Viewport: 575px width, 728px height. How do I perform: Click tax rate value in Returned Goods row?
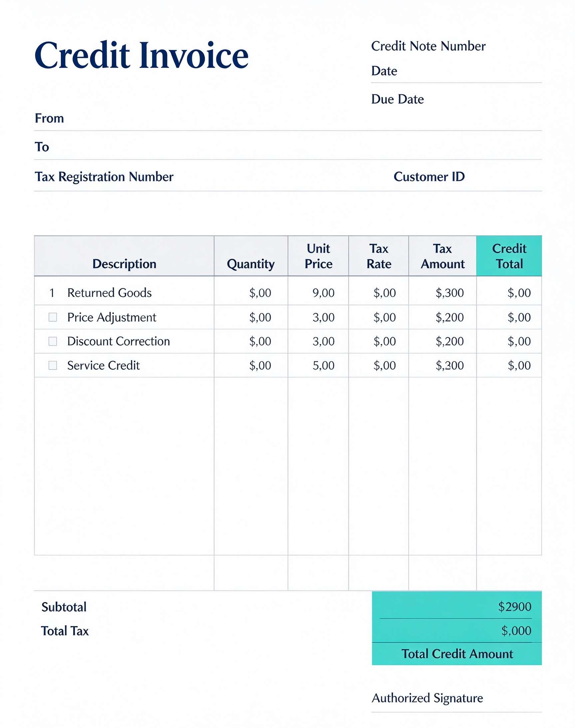point(385,293)
